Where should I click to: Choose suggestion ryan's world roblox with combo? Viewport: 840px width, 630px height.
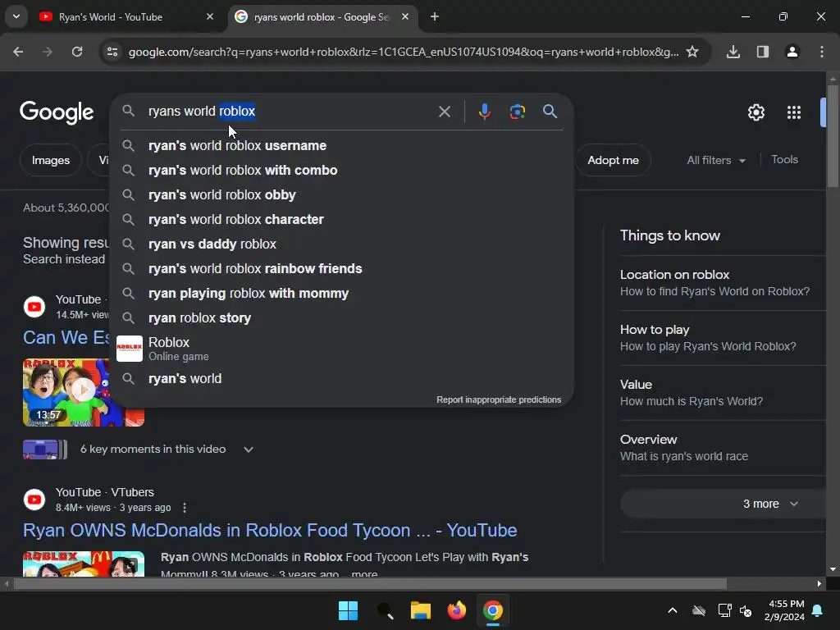pos(342,171)
